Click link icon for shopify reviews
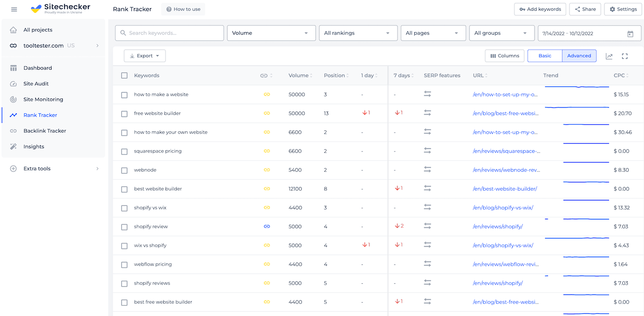The image size is (644, 316). (267, 283)
